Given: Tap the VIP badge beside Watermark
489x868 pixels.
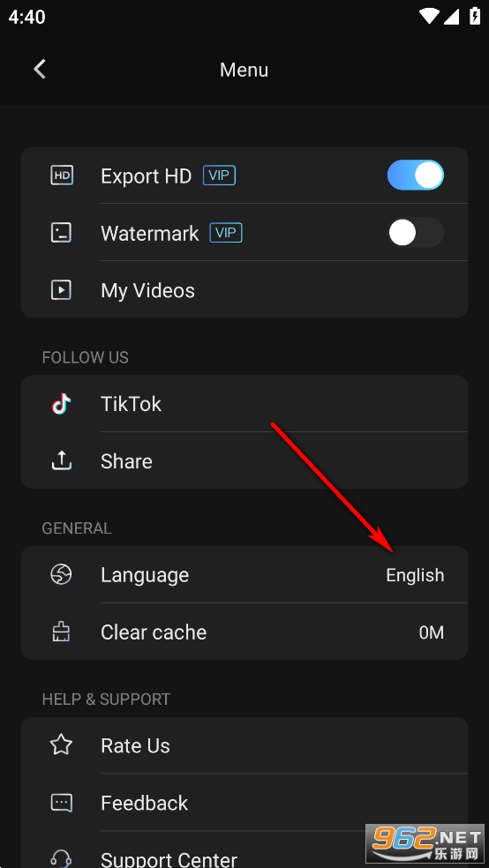Looking at the screenshot, I should 226,233.
